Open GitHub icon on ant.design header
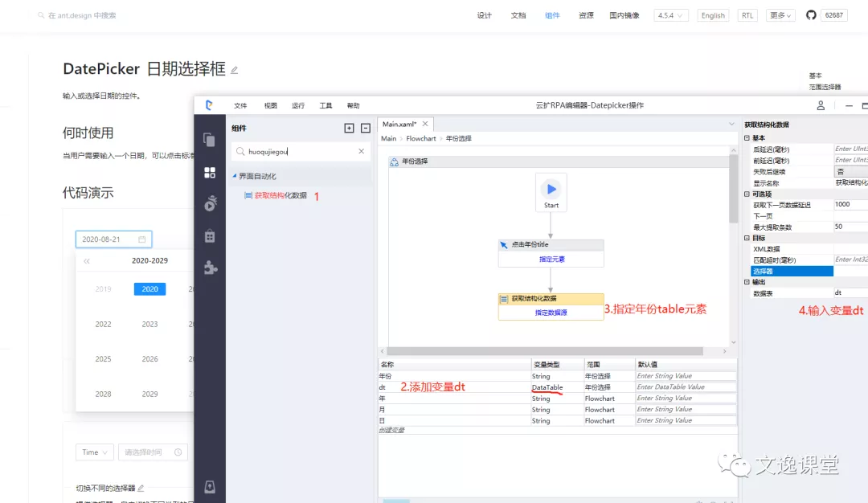The width and height of the screenshot is (868, 503). tap(811, 15)
